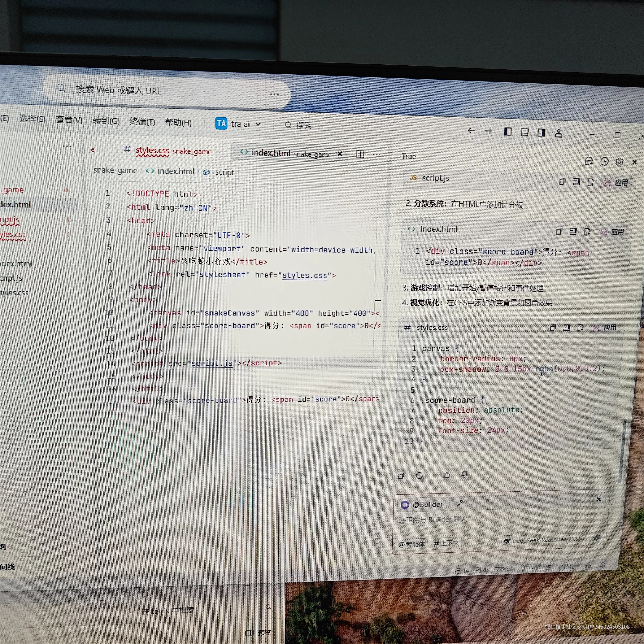
Task: Toggle the right side panel
Action: [x=541, y=133]
